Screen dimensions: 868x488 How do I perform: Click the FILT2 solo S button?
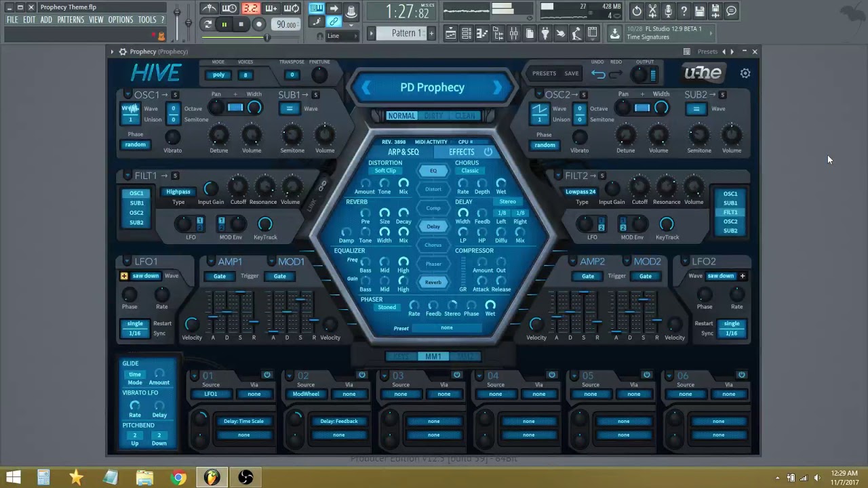coord(601,176)
